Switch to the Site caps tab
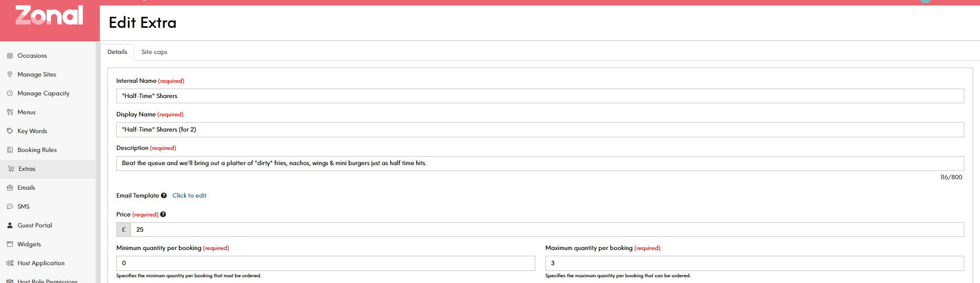The width and height of the screenshot is (980, 283). point(154,52)
